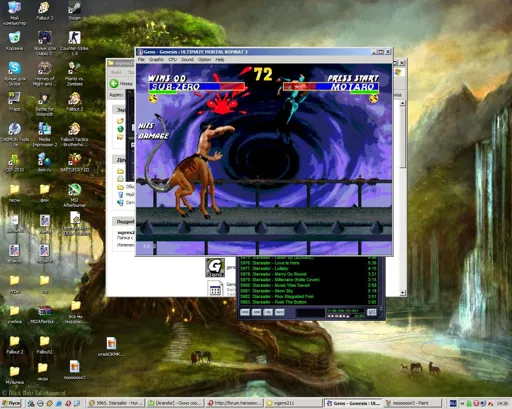The height and width of the screenshot is (409, 512).
Task: Open the Option menu in Gens
Action: tap(204, 59)
